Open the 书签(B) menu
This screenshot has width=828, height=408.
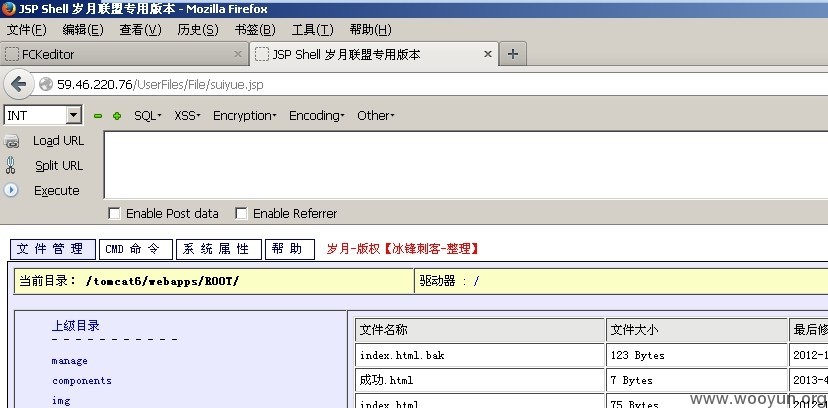point(255,30)
